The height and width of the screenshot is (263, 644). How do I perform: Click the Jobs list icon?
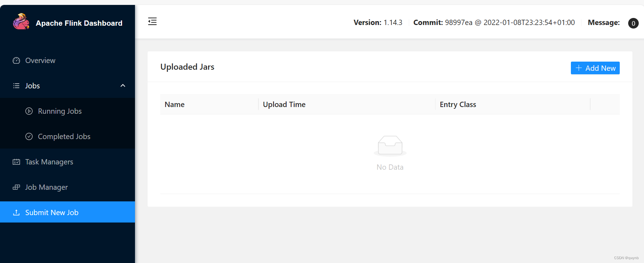pos(16,86)
